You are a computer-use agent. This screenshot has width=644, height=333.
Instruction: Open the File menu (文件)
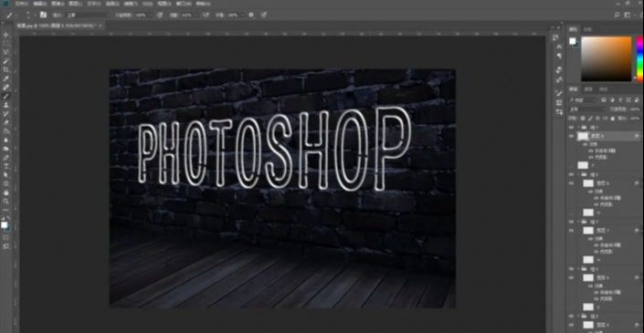click(x=21, y=4)
